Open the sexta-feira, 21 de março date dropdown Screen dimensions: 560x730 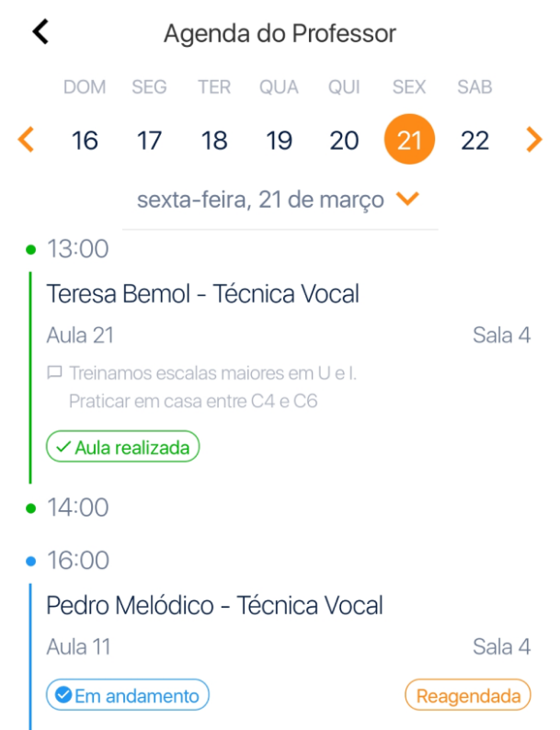[261, 200]
